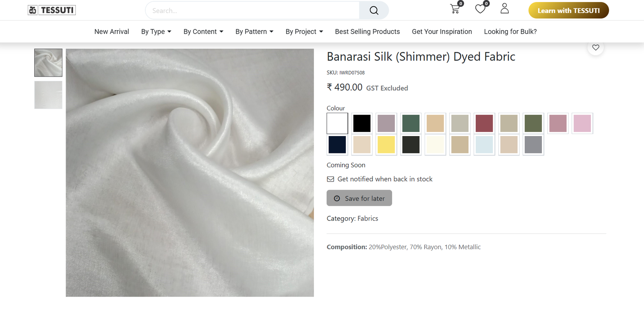
Task: Select the black colour swatch
Action: (362, 123)
